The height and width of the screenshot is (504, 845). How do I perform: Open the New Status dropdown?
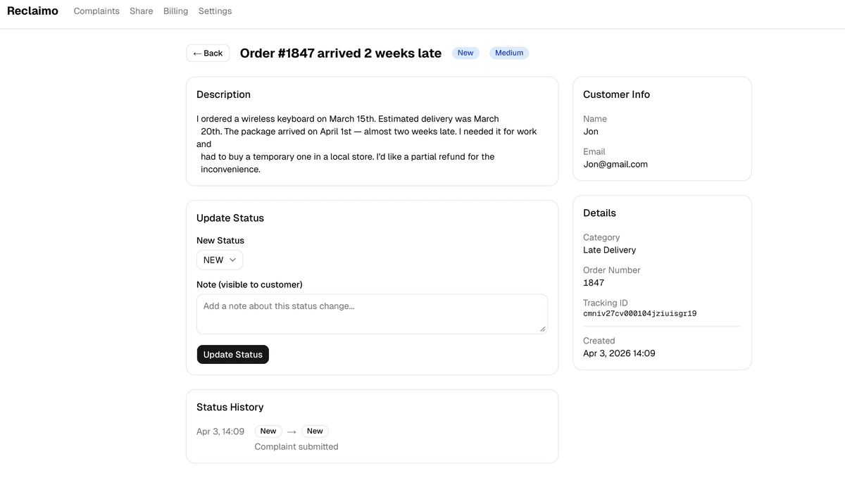(220, 260)
